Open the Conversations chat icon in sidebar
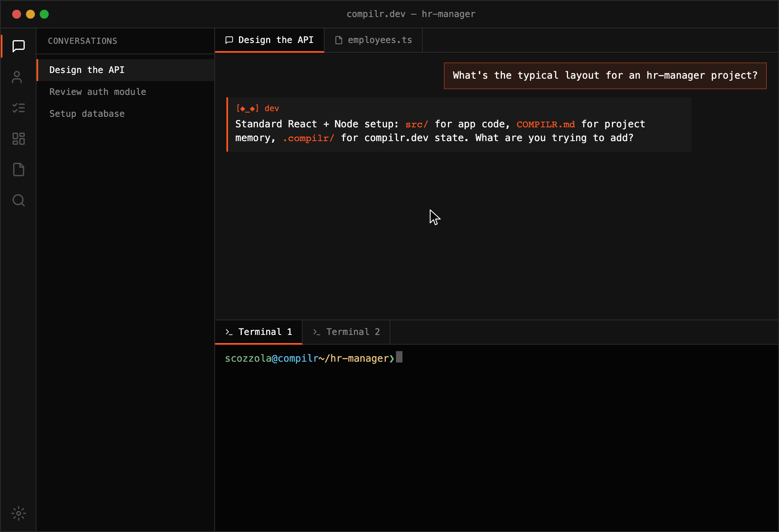 pos(19,46)
